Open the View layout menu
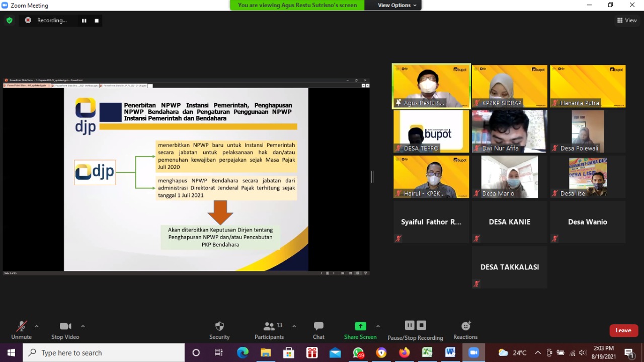The height and width of the screenshot is (362, 644). [627, 20]
